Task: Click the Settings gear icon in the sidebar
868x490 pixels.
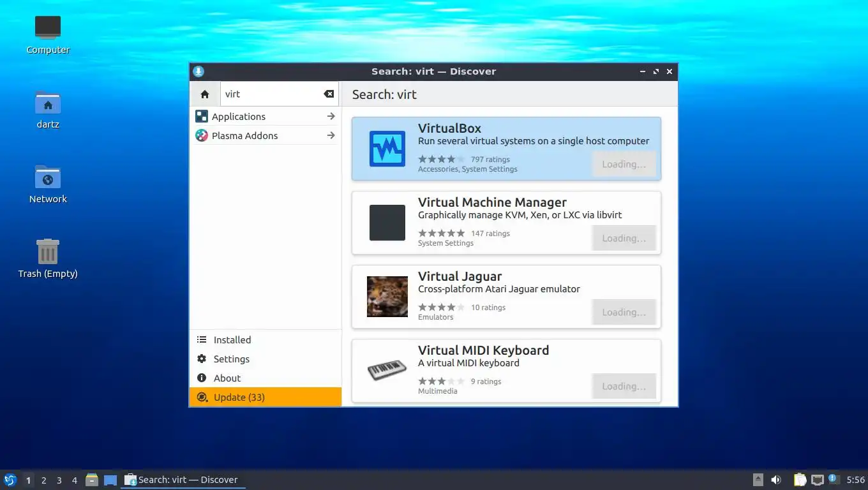Action: click(202, 359)
